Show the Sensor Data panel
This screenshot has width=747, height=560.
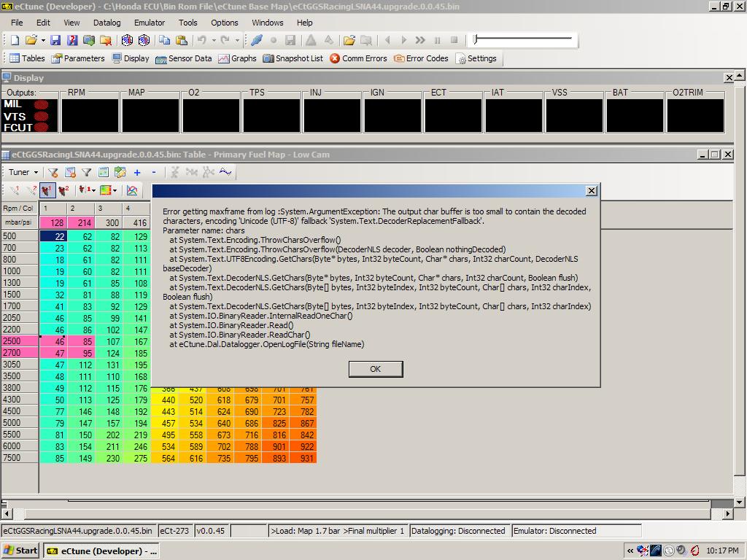(184, 58)
